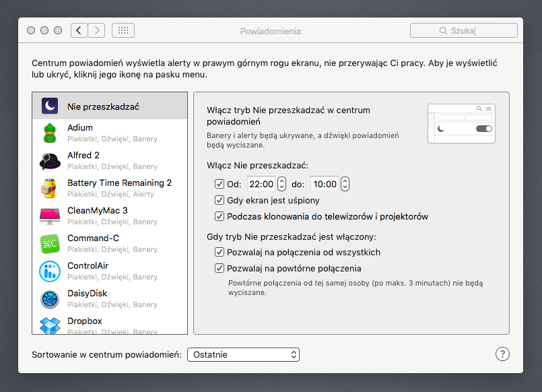Select the Nie przeszkadzać moon icon
The height and width of the screenshot is (392, 542).
50,105
